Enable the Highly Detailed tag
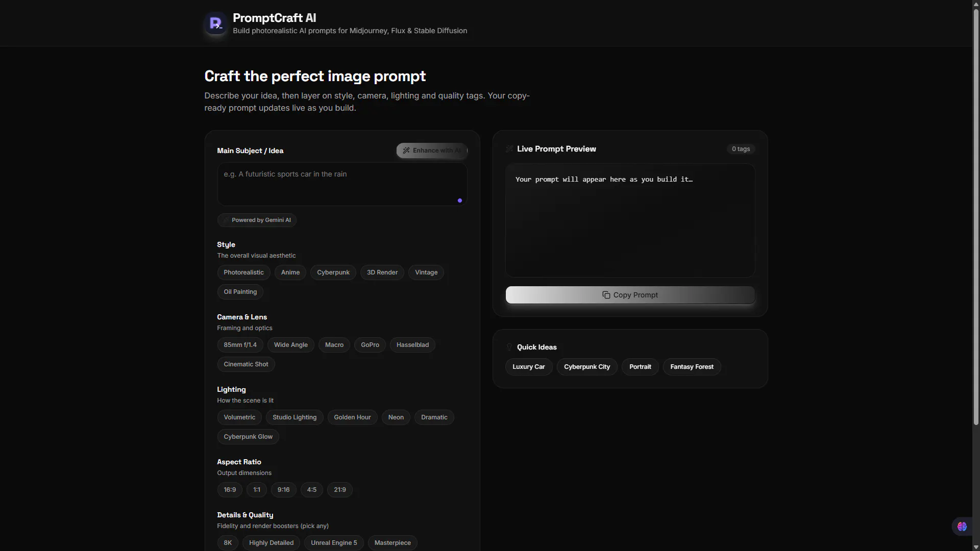Screen dimensions: 980x551 pos(272,543)
